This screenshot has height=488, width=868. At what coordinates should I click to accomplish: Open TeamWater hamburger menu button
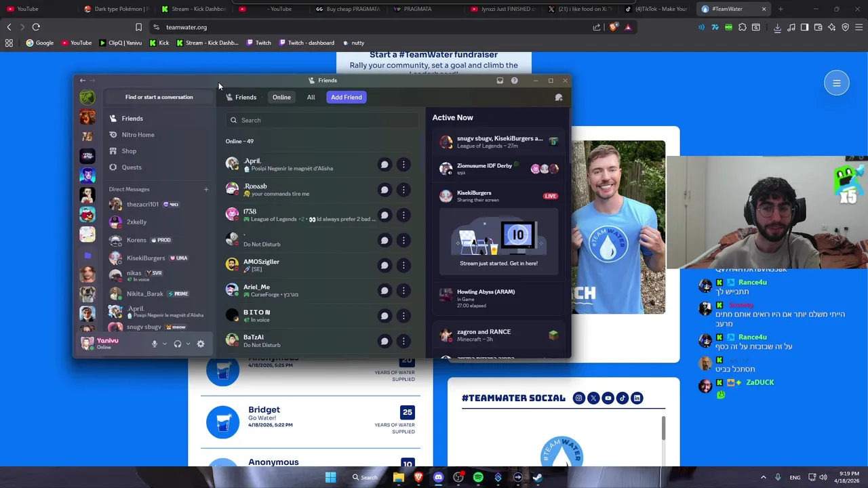[837, 83]
